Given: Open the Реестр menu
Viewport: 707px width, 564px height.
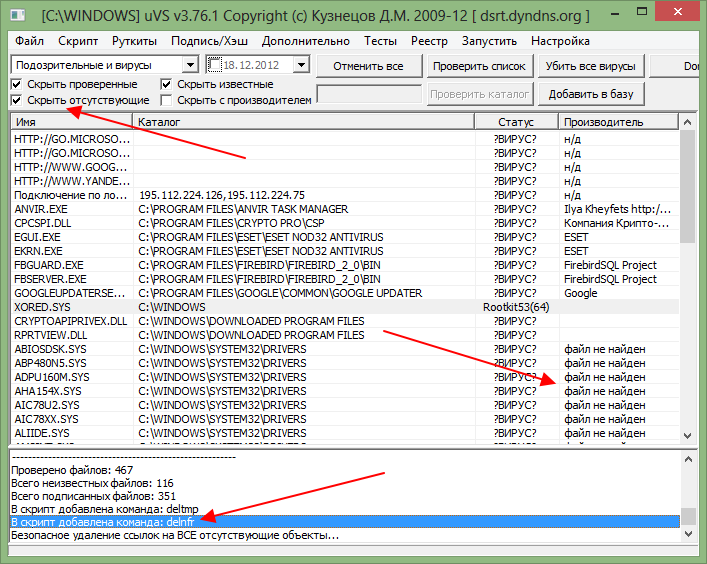Looking at the screenshot, I should (429, 41).
